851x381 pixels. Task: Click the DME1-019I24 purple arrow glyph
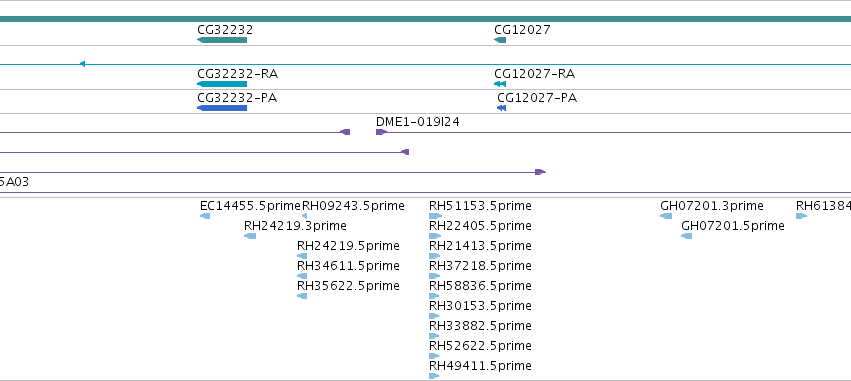click(x=382, y=132)
